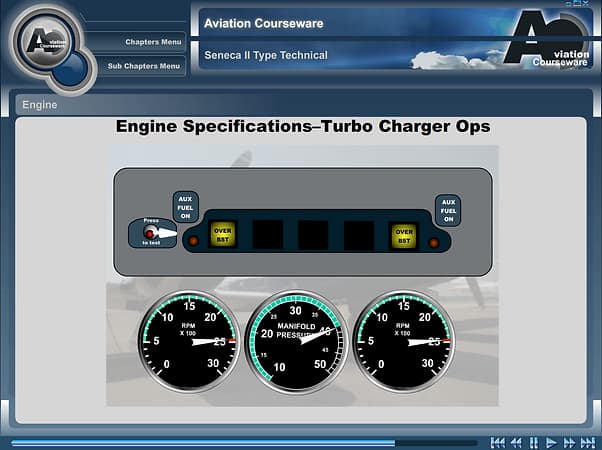602x450 pixels.
Task: Pause the lesson playback
Action: tap(534, 443)
